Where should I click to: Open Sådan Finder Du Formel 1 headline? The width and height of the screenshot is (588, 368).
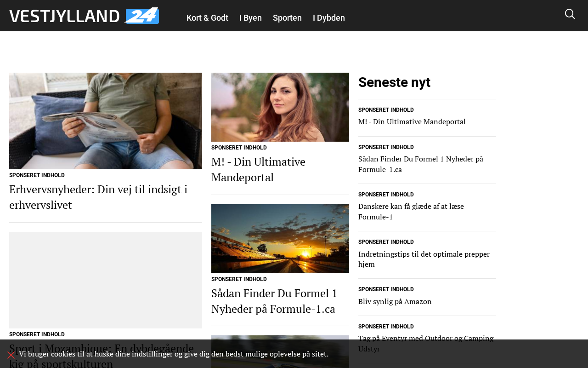pyautogui.click(x=274, y=301)
